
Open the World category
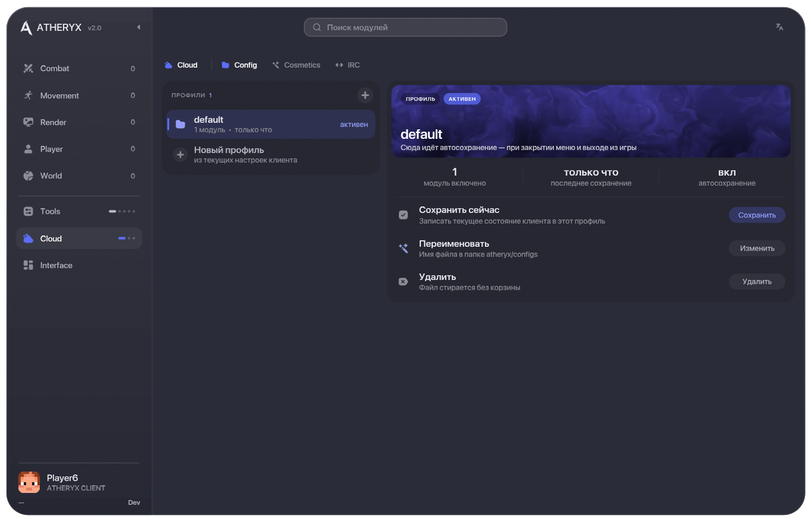[79, 176]
